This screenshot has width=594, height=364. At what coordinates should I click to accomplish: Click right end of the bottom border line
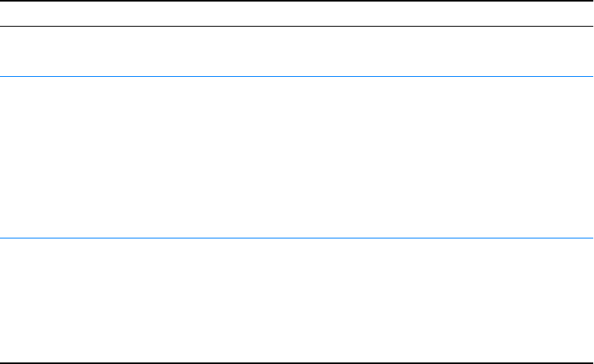(591, 362)
